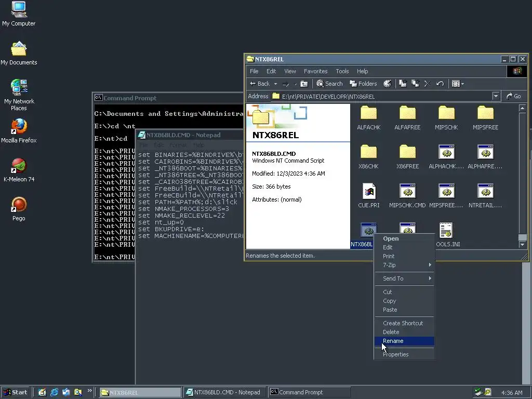532x399 pixels.
Task: Launch Mozilla Firefox from desktop
Action: click(x=19, y=131)
